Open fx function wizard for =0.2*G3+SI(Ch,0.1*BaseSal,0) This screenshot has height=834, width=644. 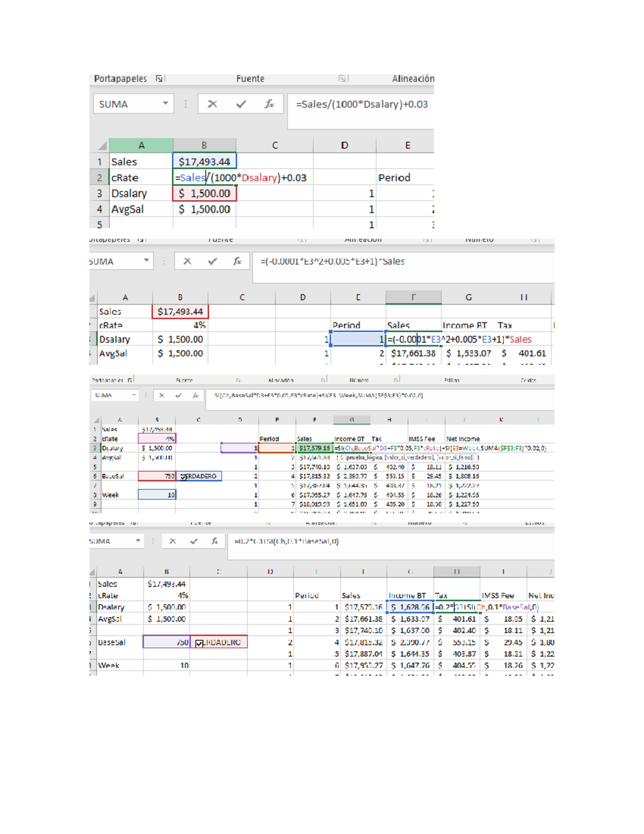214,541
